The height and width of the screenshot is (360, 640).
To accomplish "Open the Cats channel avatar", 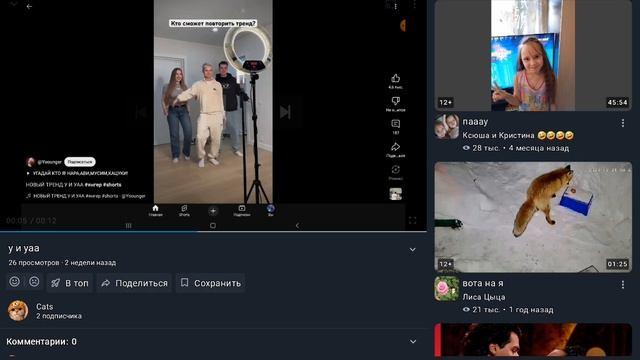I will pyautogui.click(x=18, y=311).
